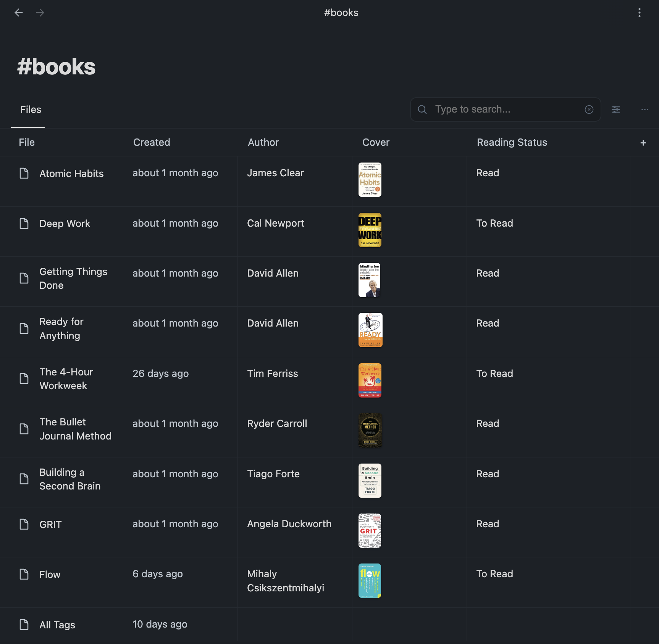
Task: Sort by the Author column header
Action: pyautogui.click(x=263, y=142)
